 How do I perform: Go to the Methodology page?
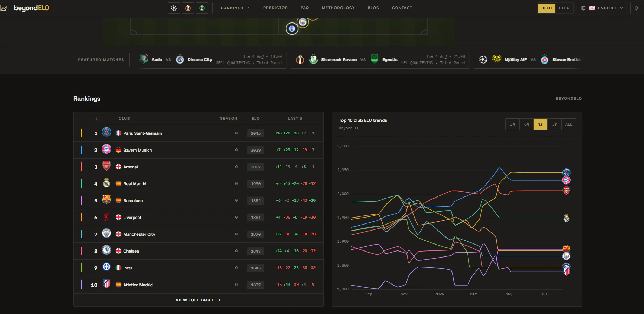(338, 8)
